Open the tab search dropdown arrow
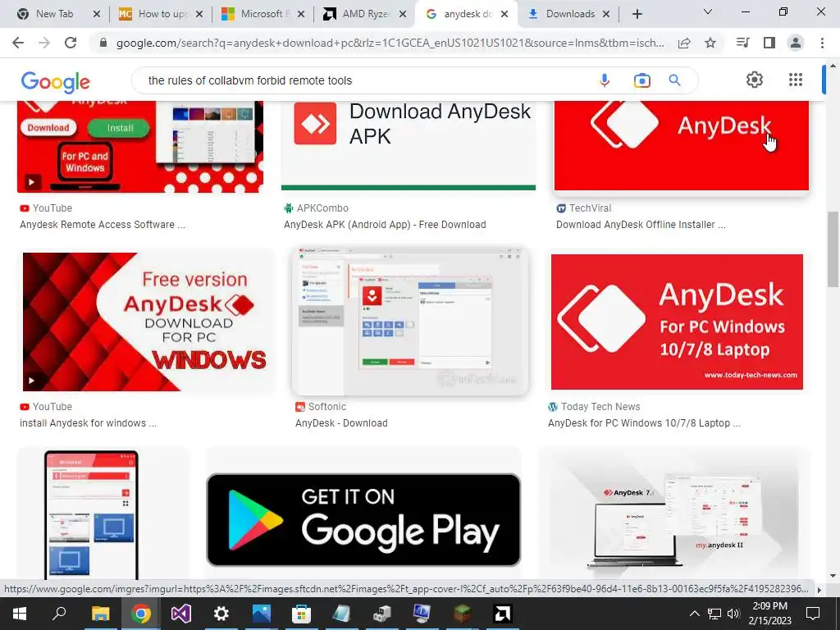Image resolution: width=840 pixels, height=630 pixels. tap(708, 11)
